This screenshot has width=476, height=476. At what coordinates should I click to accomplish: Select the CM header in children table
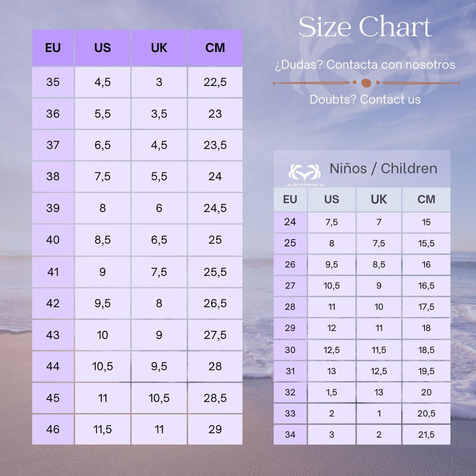(426, 199)
